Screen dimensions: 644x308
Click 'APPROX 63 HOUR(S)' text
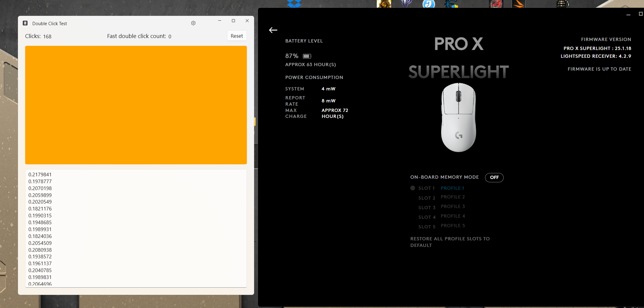pos(311,65)
